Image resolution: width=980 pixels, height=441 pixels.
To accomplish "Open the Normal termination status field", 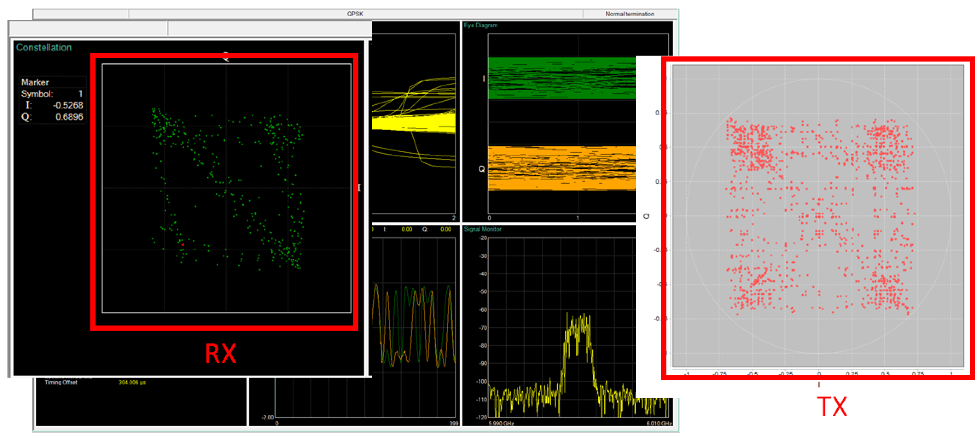I will tap(630, 13).
